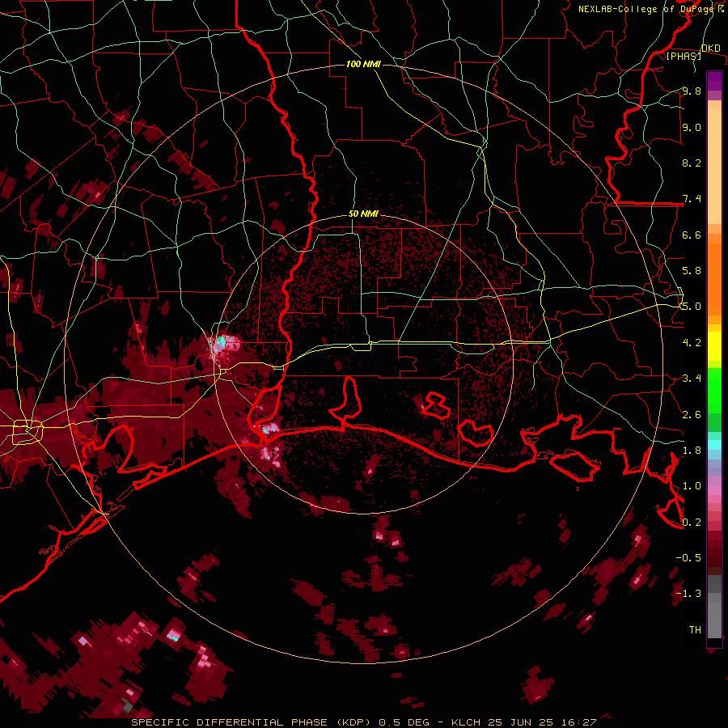Click the KLCH radar site identifier
The width and height of the screenshot is (728, 728).
coord(468,722)
